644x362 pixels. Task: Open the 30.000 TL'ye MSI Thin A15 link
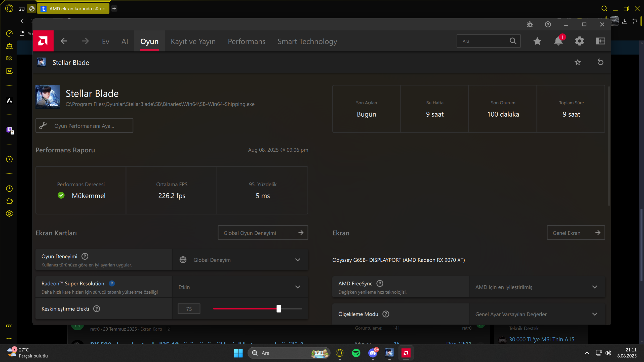(x=542, y=339)
